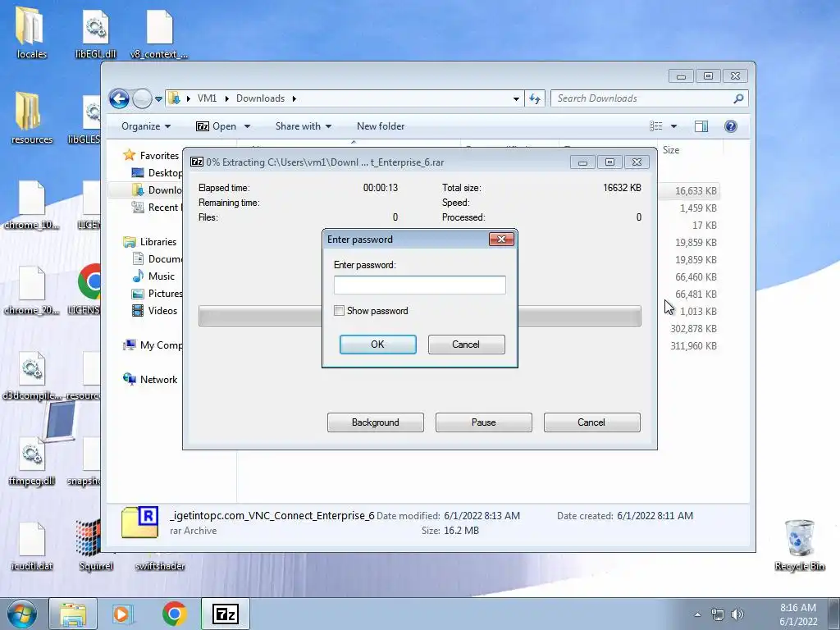Click the Enter password text field
The height and width of the screenshot is (630, 840).
tap(419, 285)
